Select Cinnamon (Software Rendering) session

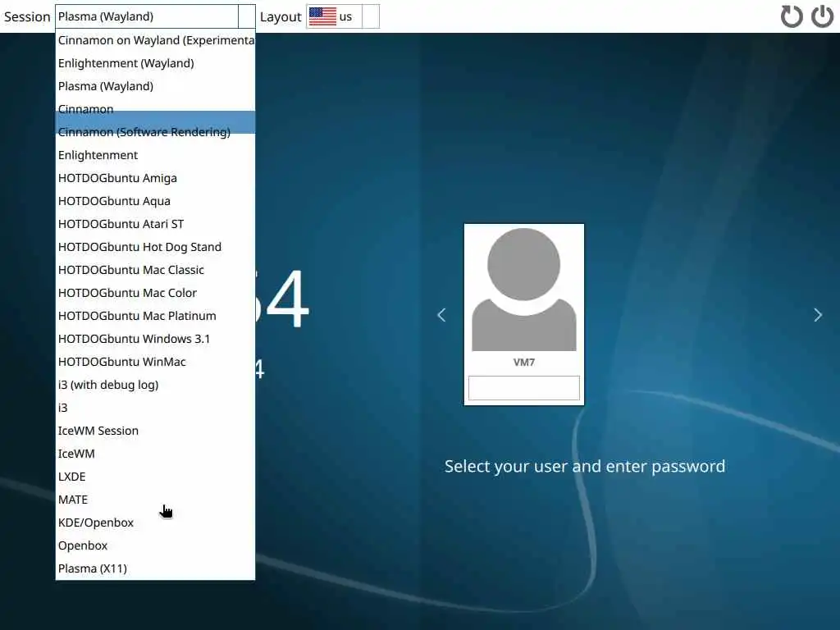click(x=155, y=132)
